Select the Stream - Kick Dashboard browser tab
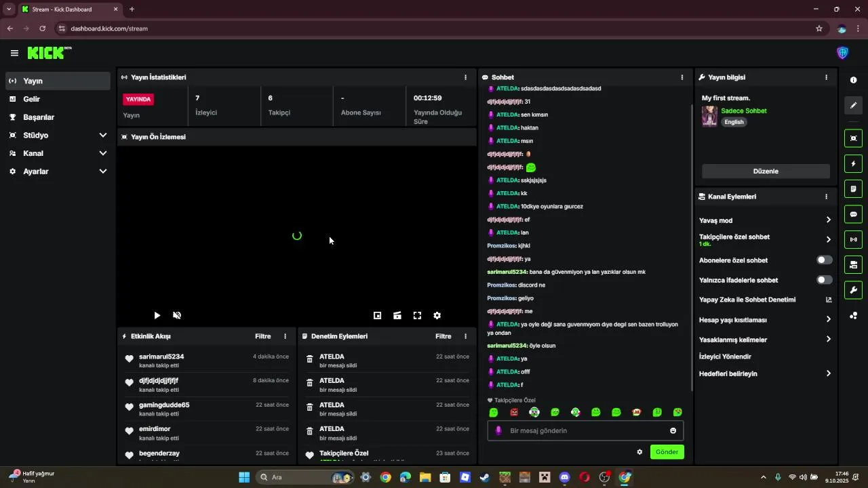This screenshot has height=488, width=868. tap(69, 9)
